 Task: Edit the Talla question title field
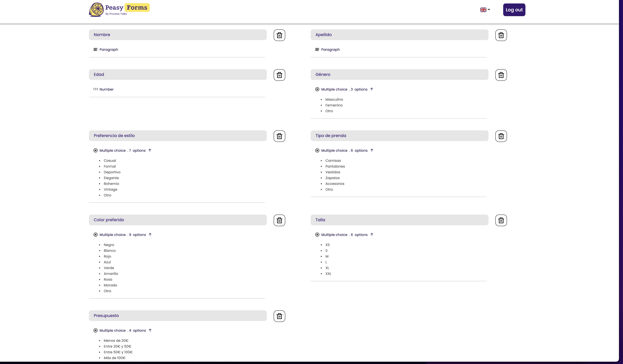pos(400,220)
